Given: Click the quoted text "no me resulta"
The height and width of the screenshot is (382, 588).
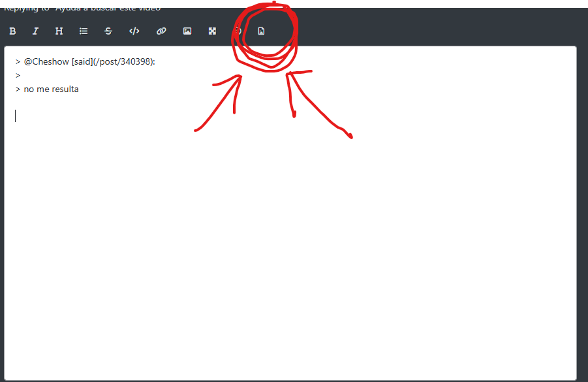Looking at the screenshot, I should (x=51, y=89).
